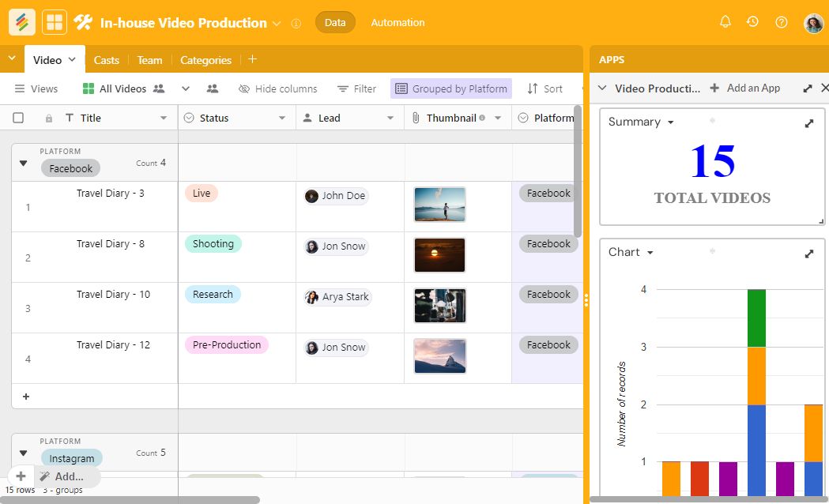Image resolution: width=829 pixels, height=504 pixels.
Task: Click the plus icon to add table
Action: (252, 59)
